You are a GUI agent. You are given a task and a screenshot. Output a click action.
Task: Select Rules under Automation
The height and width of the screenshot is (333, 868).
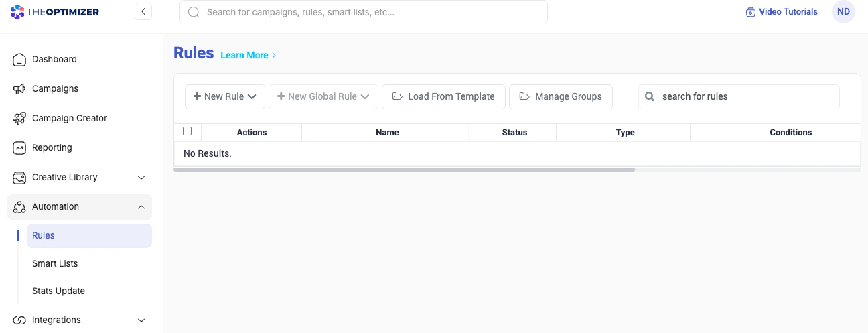tap(89, 236)
